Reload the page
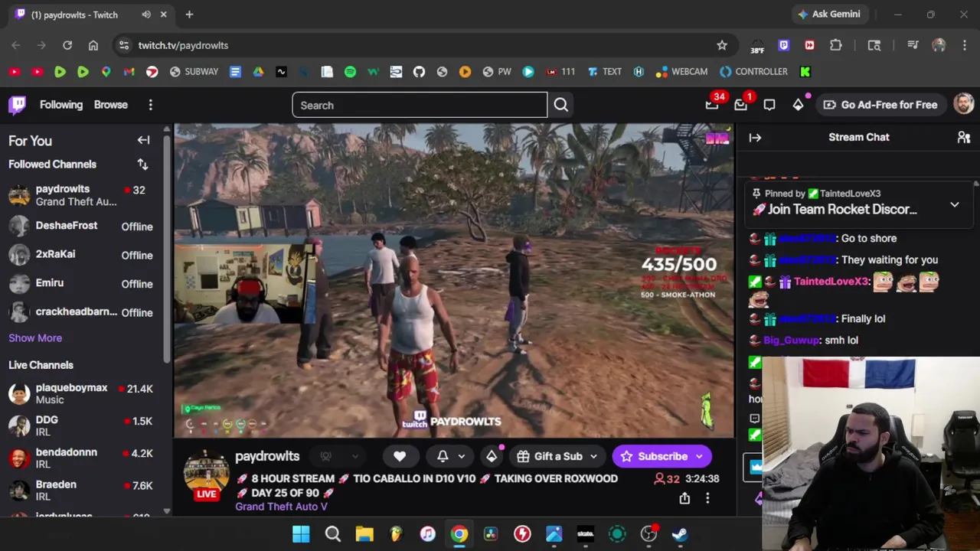 pyautogui.click(x=67, y=45)
